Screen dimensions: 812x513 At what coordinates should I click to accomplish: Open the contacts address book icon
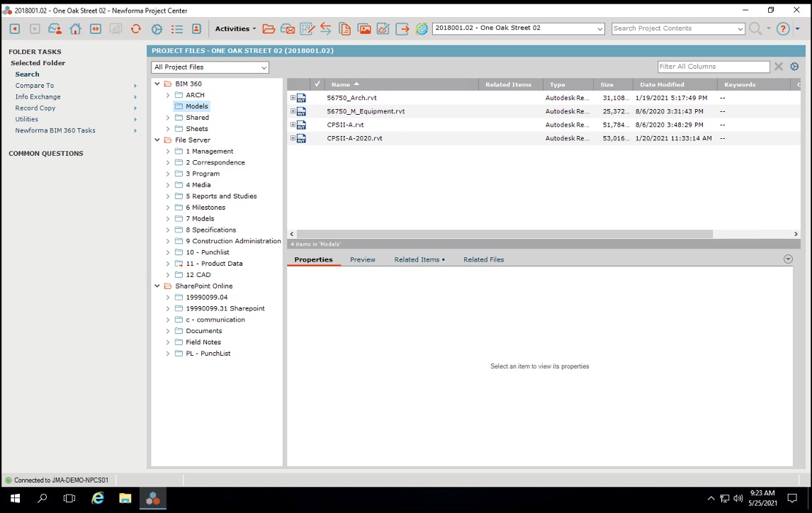[197, 29]
